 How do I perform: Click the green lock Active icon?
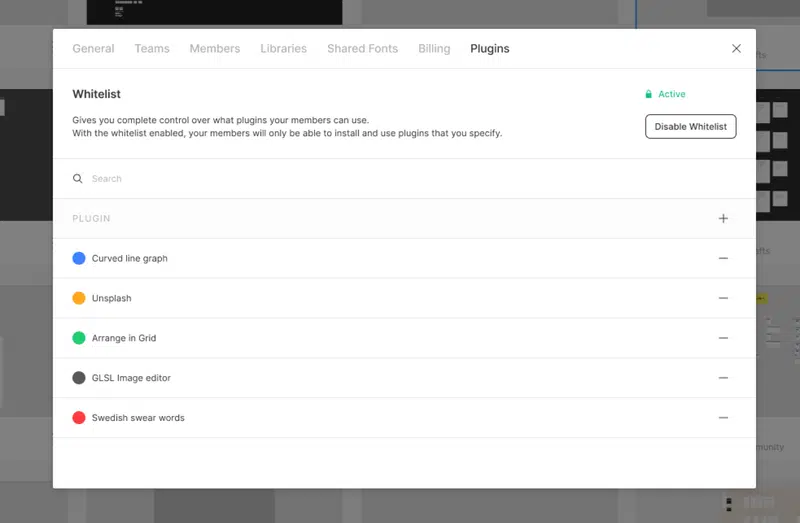click(x=648, y=94)
